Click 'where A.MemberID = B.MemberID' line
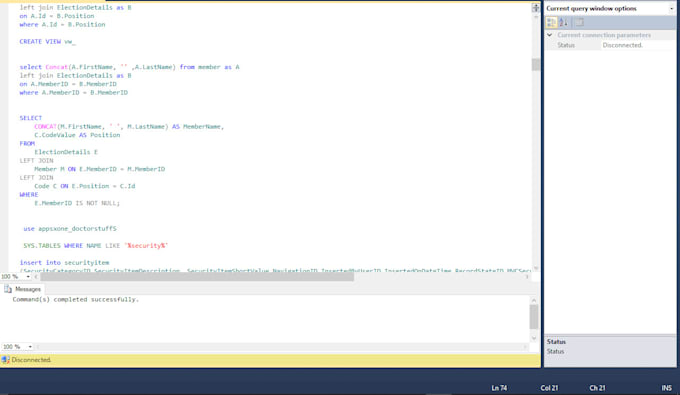 point(74,92)
